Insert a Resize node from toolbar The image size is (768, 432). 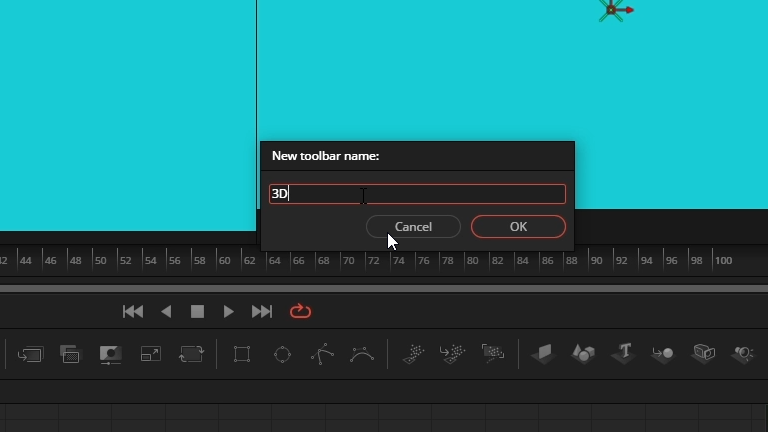(x=150, y=354)
